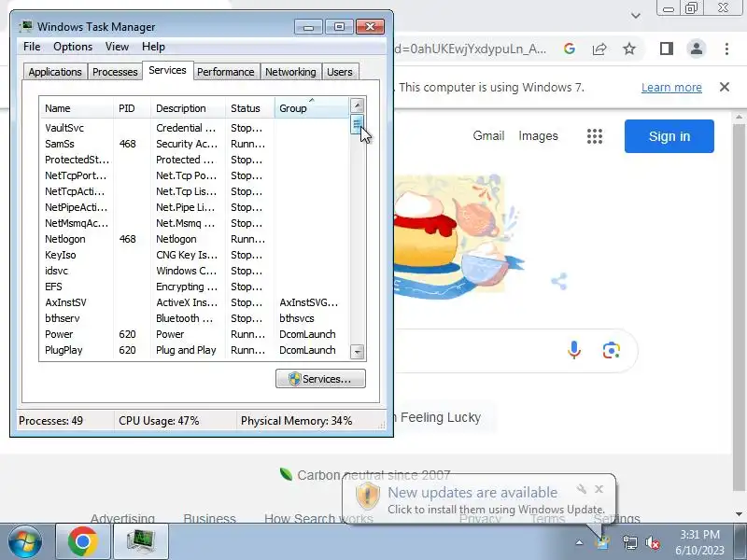Viewport: 747px width, 560px height.
Task: Select the EFS service row
Action: pos(194,287)
